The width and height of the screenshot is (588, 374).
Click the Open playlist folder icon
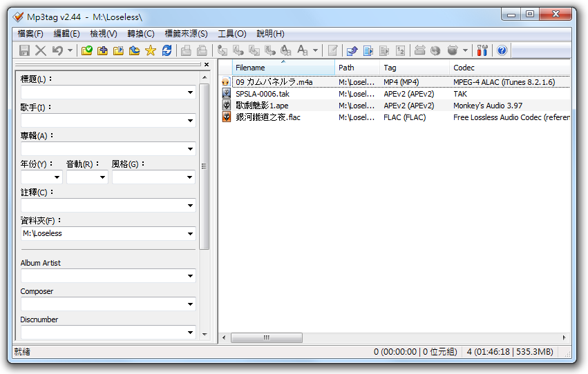[119, 50]
